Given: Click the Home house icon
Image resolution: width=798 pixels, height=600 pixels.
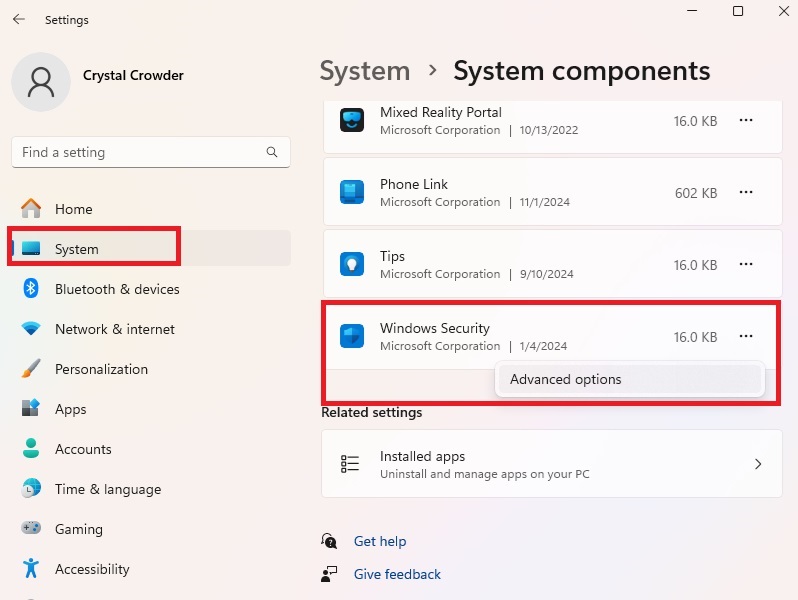Looking at the screenshot, I should click(x=31, y=208).
